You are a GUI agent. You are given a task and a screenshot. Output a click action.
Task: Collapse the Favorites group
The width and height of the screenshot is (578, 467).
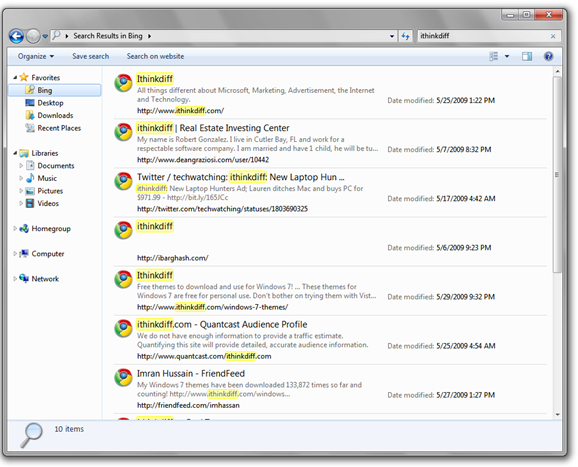pyautogui.click(x=15, y=77)
